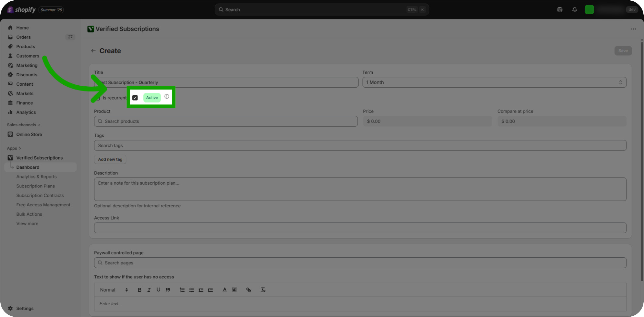The image size is (644, 317).
Task: Insert an ordered list
Action: [x=182, y=290]
